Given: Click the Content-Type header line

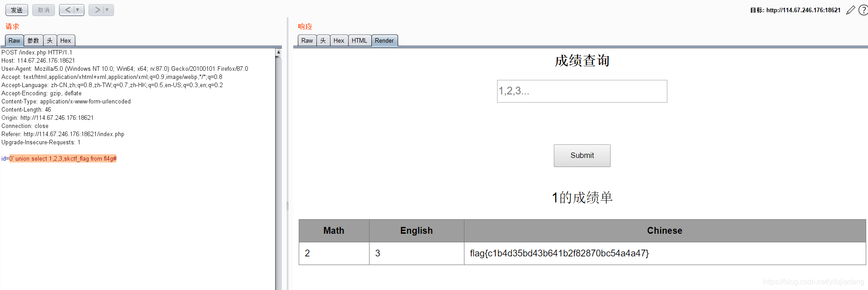Looking at the screenshot, I should click(x=66, y=101).
